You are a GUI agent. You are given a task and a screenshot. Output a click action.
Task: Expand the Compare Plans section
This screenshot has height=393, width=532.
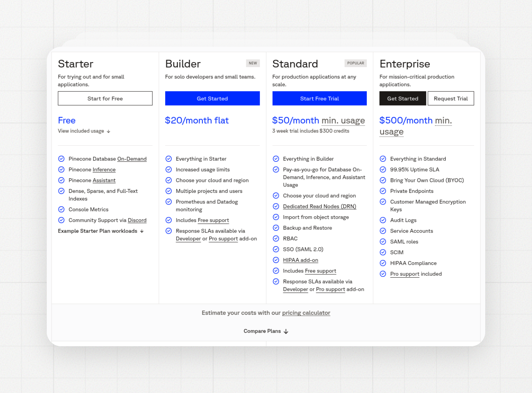coord(266,331)
